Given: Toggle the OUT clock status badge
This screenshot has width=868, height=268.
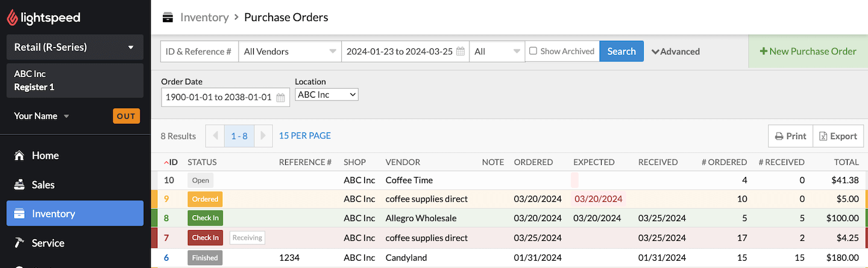Looking at the screenshot, I should click(x=126, y=116).
